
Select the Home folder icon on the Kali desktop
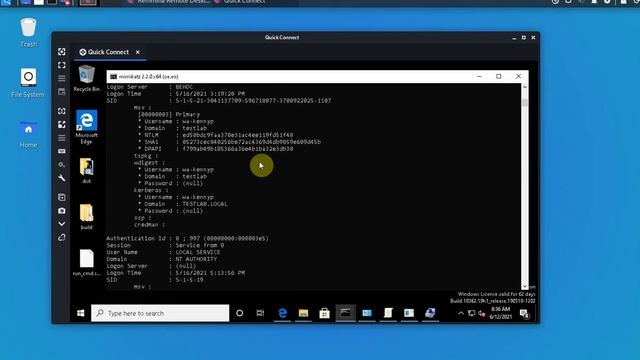click(x=28, y=134)
